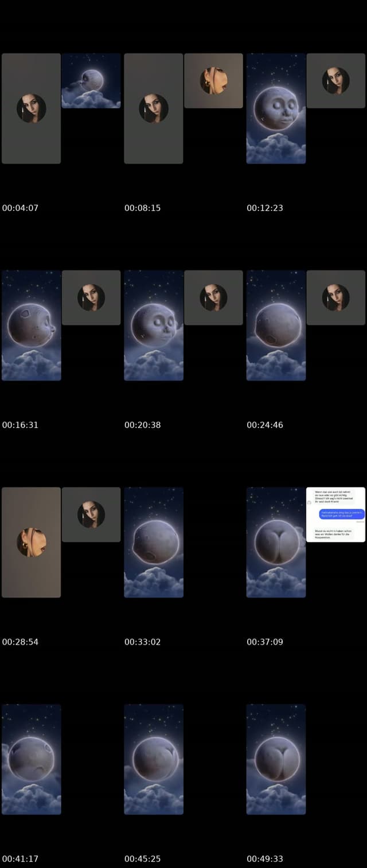Image resolution: width=367 pixels, height=868 pixels.
Task: Select the moon thumbnail above 00:12:23
Action: [x=276, y=108]
